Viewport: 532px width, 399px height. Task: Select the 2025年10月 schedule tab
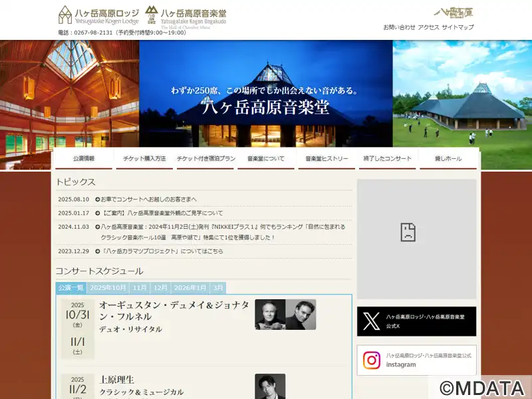click(108, 288)
